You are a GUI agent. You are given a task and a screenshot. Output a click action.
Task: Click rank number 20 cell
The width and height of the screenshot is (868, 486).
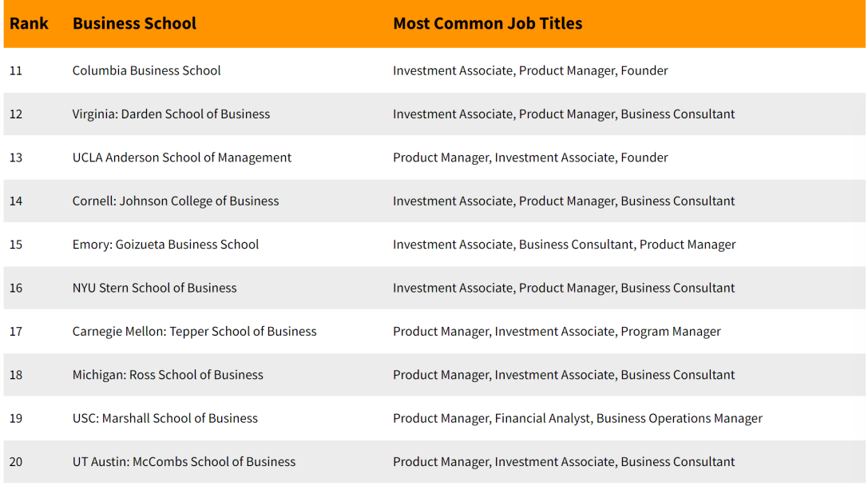(16, 461)
